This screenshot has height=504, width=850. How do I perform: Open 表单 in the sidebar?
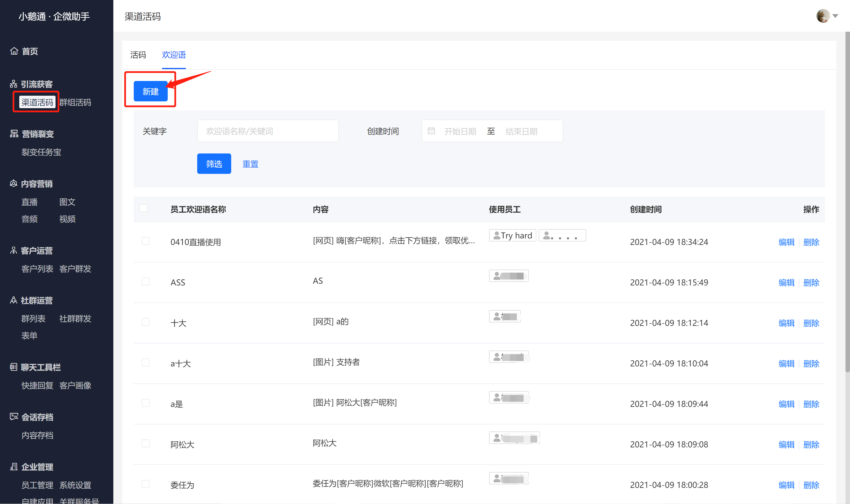pos(29,336)
